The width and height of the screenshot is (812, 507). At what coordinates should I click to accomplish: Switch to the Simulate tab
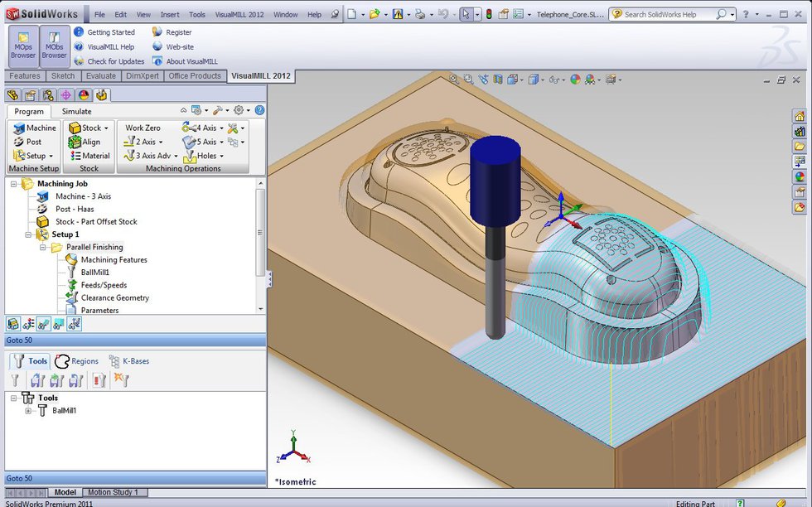point(76,111)
